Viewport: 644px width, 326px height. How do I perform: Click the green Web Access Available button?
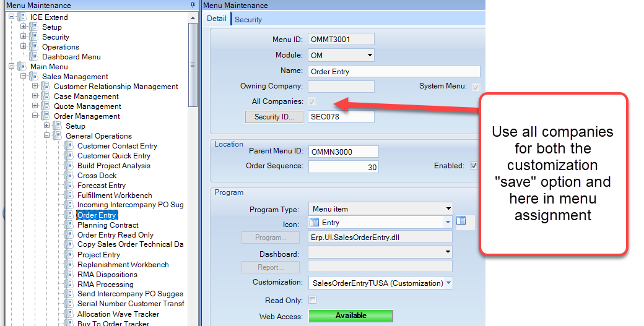[350, 315]
